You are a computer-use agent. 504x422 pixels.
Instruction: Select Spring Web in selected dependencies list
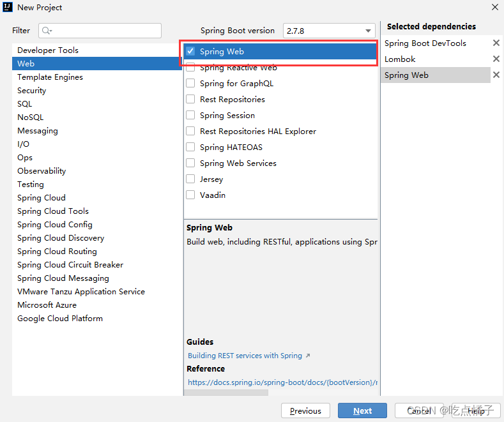[x=436, y=75]
